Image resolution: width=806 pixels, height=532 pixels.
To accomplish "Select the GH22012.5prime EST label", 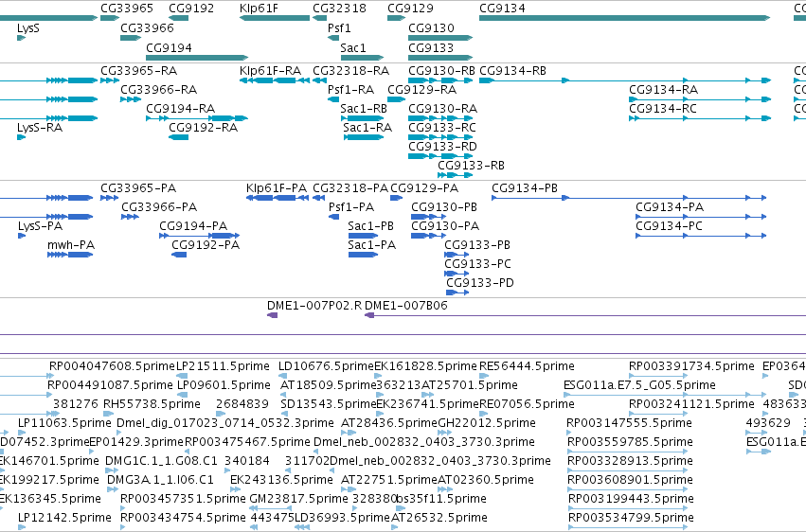I will [x=487, y=423].
